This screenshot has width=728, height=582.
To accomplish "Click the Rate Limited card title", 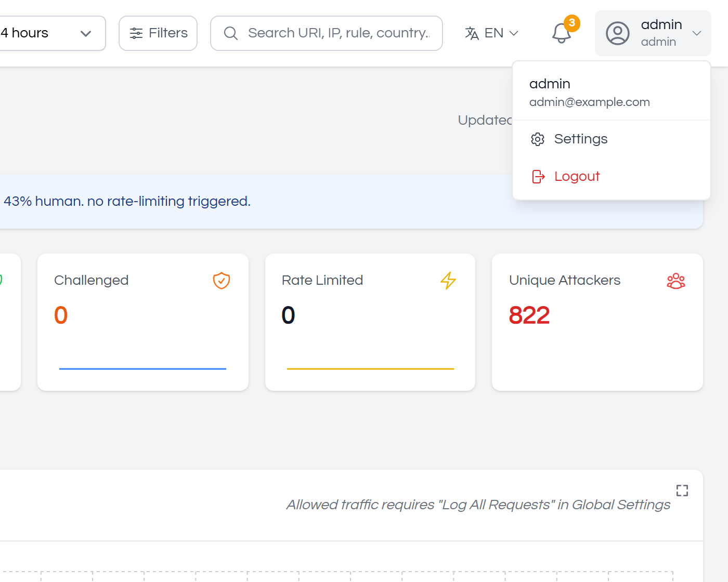I will tap(322, 280).
